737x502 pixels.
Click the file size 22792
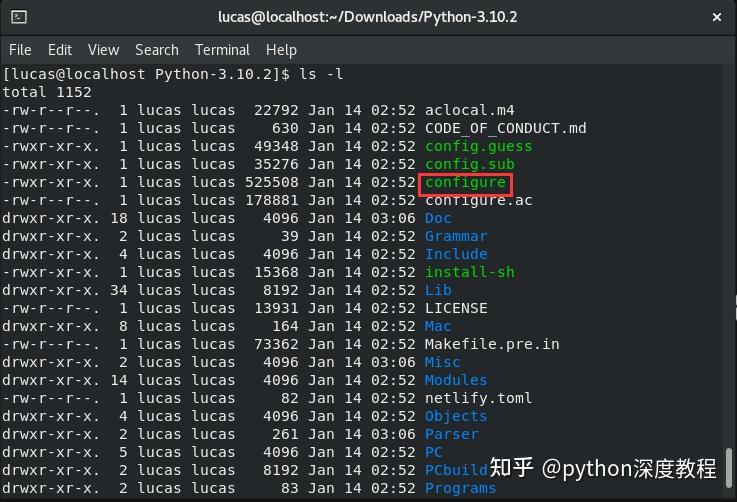pyautogui.click(x=276, y=110)
